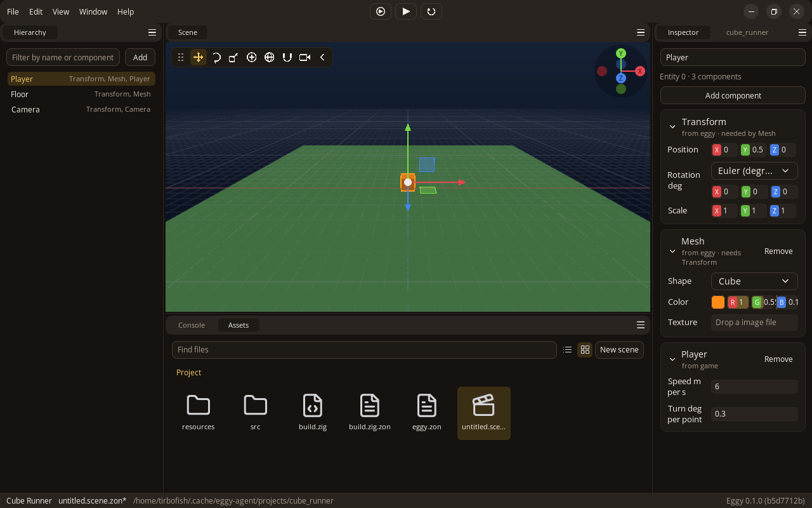Click the Find files search field
This screenshot has width=812, height=508.
[x=364, y=349]
